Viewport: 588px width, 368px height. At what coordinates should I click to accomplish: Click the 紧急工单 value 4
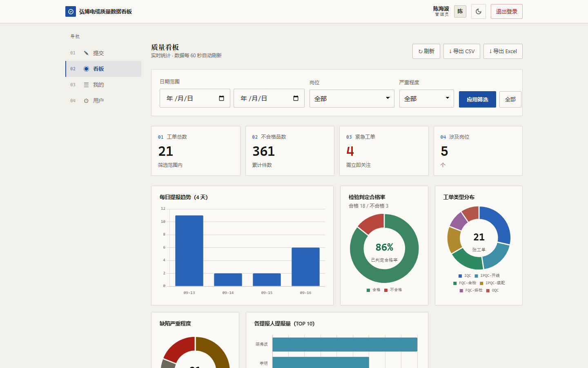coord(350,151)
